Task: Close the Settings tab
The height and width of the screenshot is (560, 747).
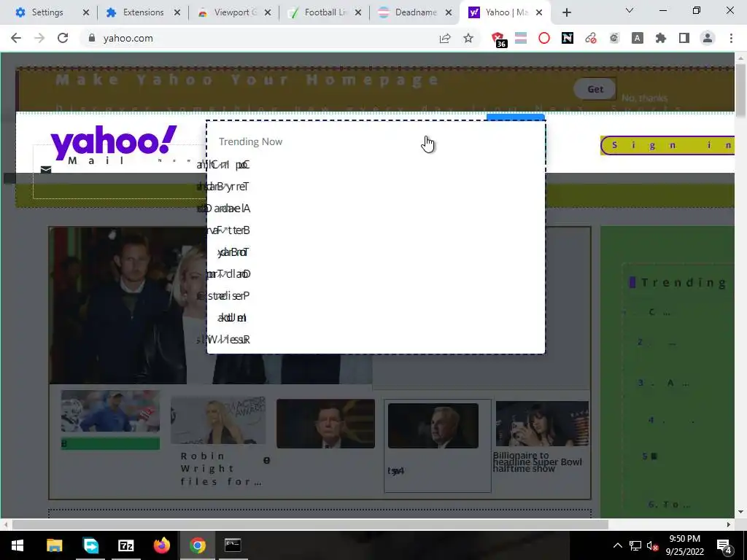Action: (x=86, y=12)
